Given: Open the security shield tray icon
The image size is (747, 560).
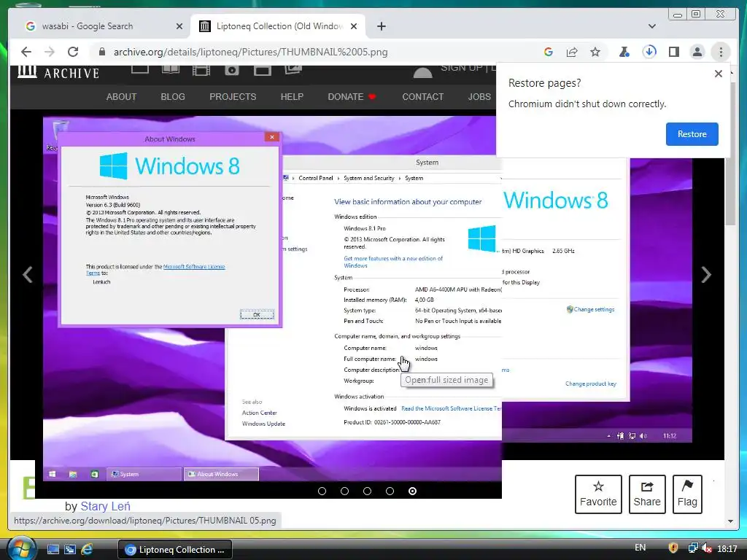Looking at the screenshot, I should [x=673, y=548].
